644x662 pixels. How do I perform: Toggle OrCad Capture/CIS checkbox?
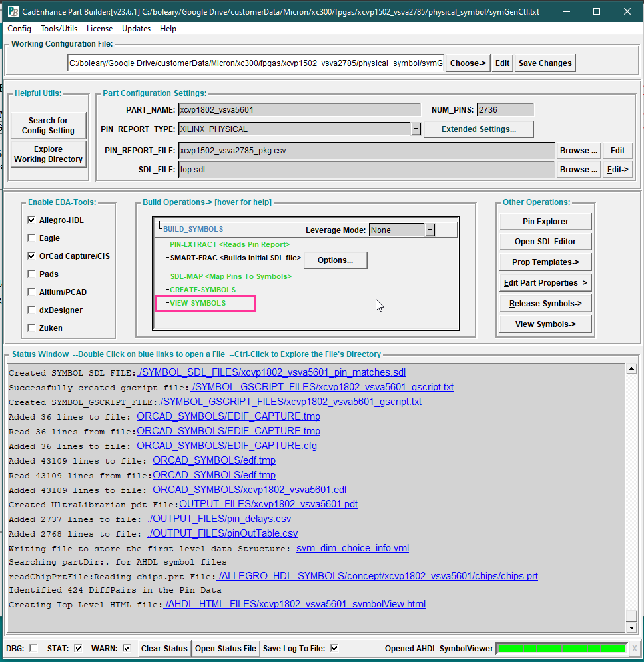click(x=31, y=256)
